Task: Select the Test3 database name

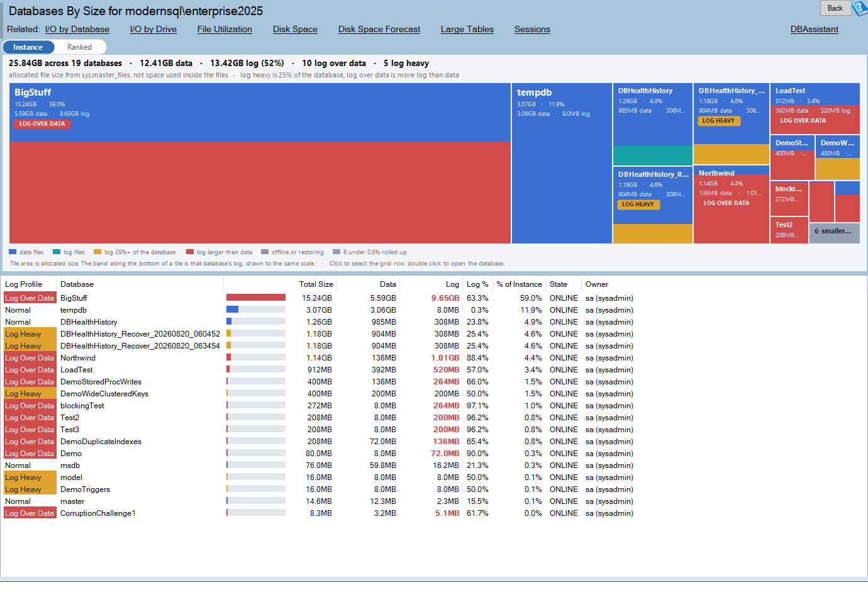Action: click(x=70, y=430)
